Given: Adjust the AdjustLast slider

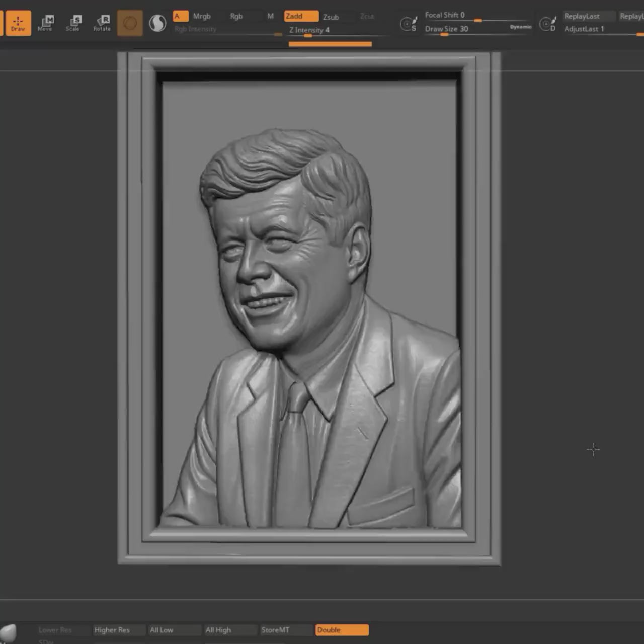Looking at the screenshot, I should pos(603,29).
